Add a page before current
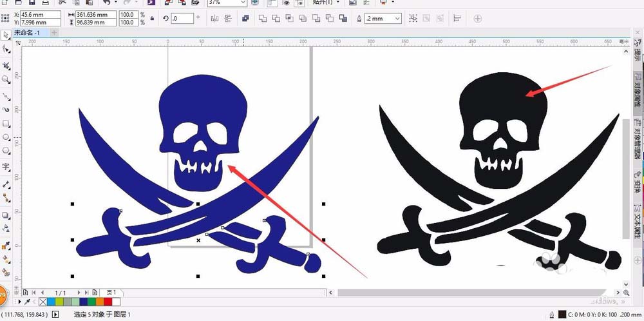Screen dimensions: 644x321 coord(26,292)
